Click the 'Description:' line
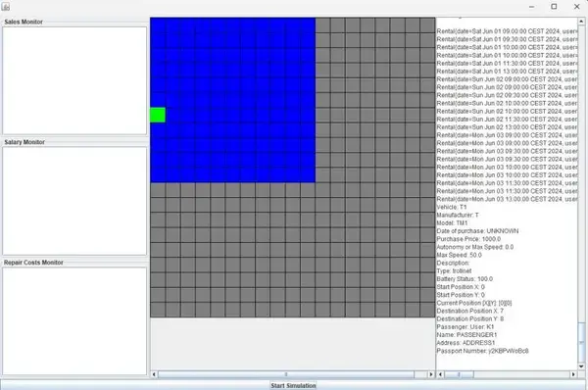This screenshot has width=588, height=390. click(453, 263)
